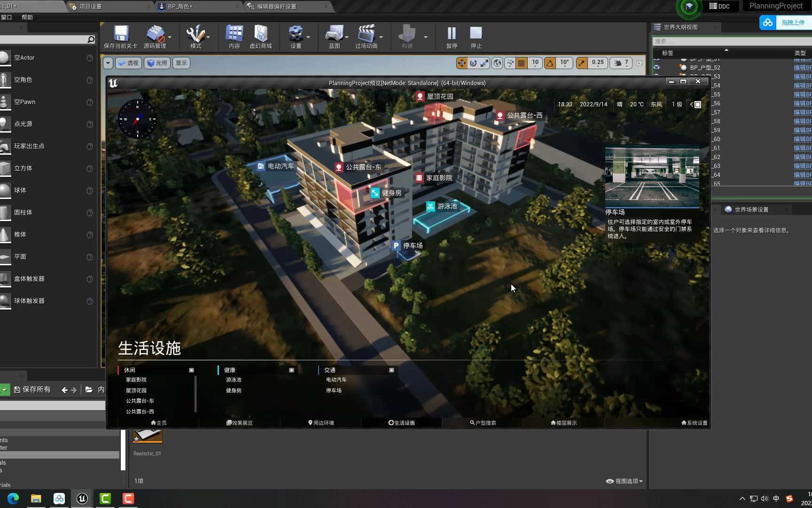Open camera speed 7 dropdown
Image resolution: width=812 pixels, height=508 pixels.
(621, 63)
